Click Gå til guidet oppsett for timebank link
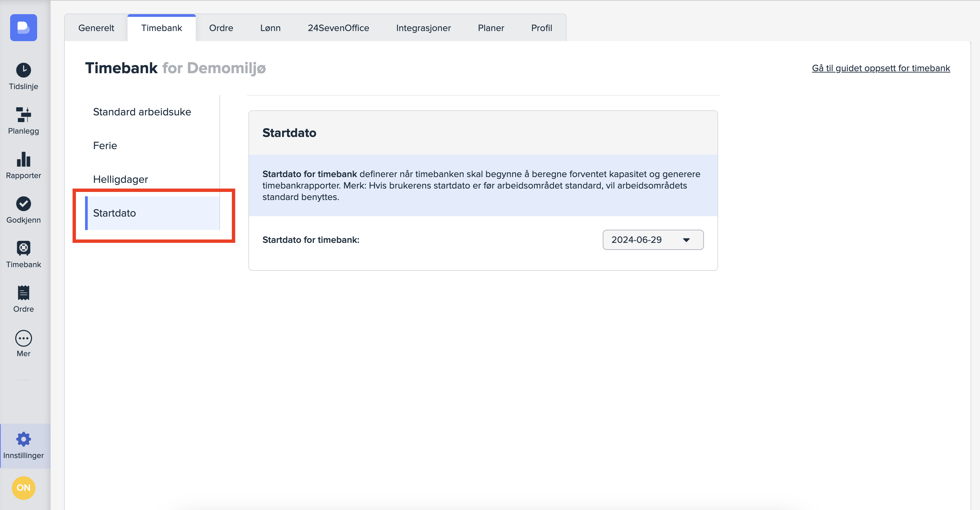The width and height of the screenshot is (980, 510). (x=881, y=68)
